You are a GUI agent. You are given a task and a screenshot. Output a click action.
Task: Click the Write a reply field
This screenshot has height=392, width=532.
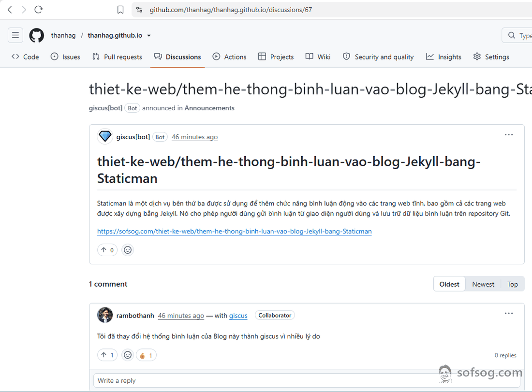click(x=307, y=380)
